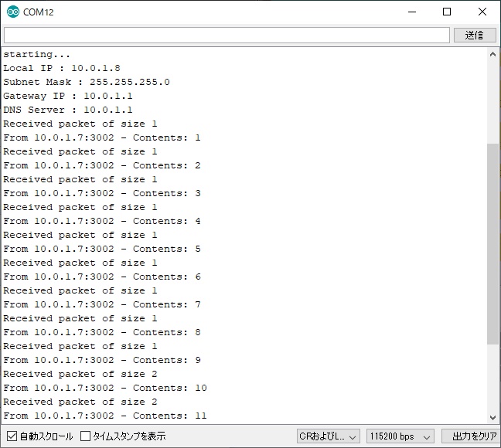Click the vertical scrollbar thumb
The width and height of the screenshot is (501, 448).
pyautogui.click(x=492, y=244)
